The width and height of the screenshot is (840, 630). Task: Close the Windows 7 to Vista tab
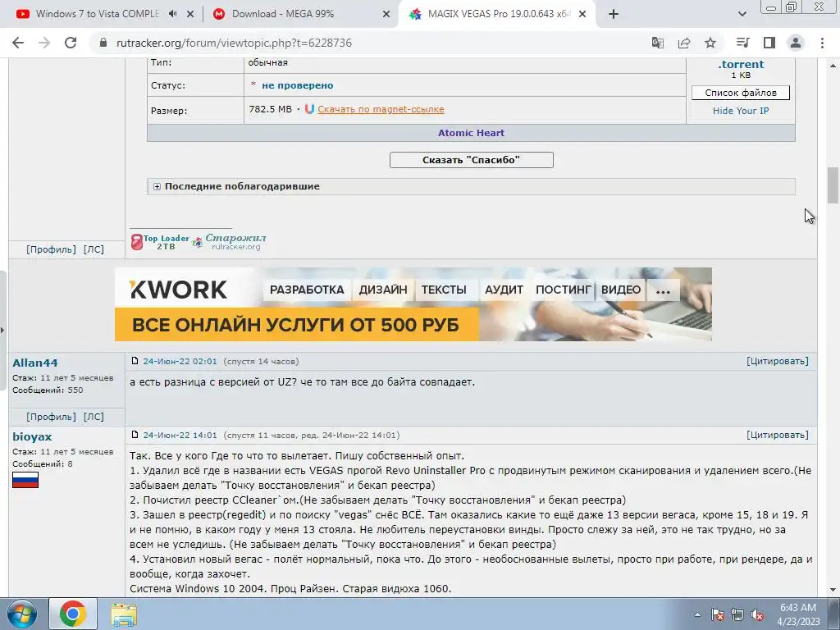coord(190,15)
